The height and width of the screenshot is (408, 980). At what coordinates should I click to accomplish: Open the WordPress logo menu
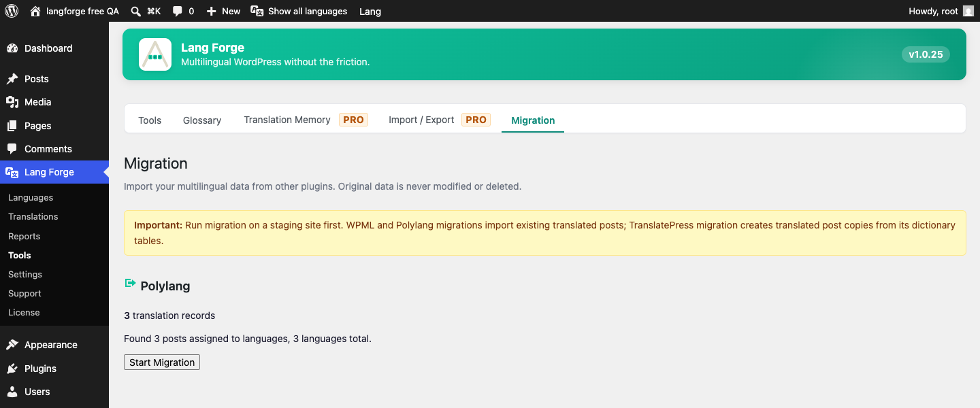(x=12, y=11)
